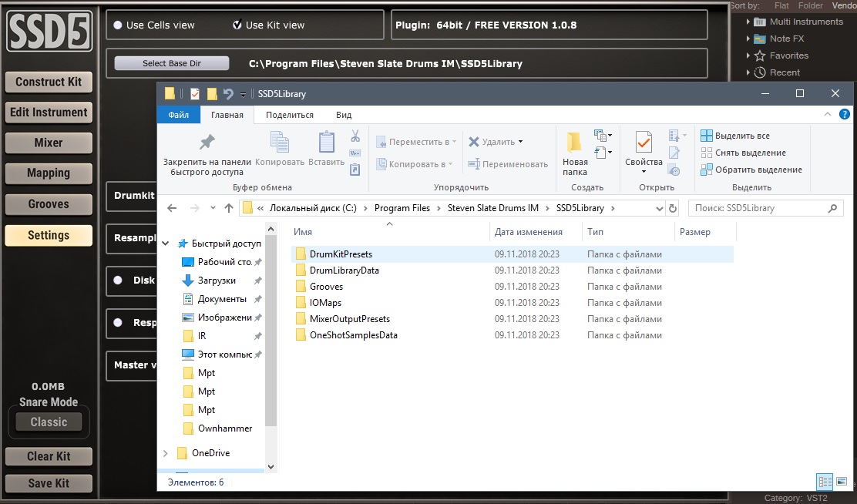
Task: Open Edit Instrument page in SSD5
Action: click(49, 113)
